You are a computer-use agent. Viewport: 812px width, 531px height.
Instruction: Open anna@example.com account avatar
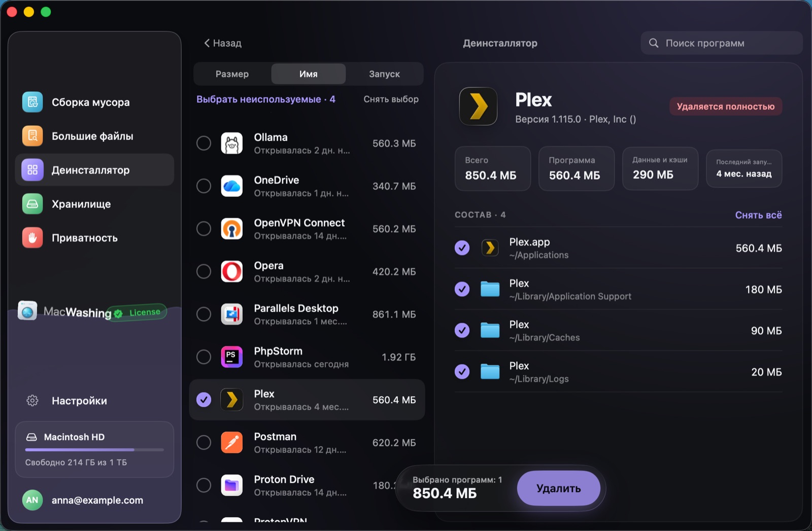(x=32, y=500)
